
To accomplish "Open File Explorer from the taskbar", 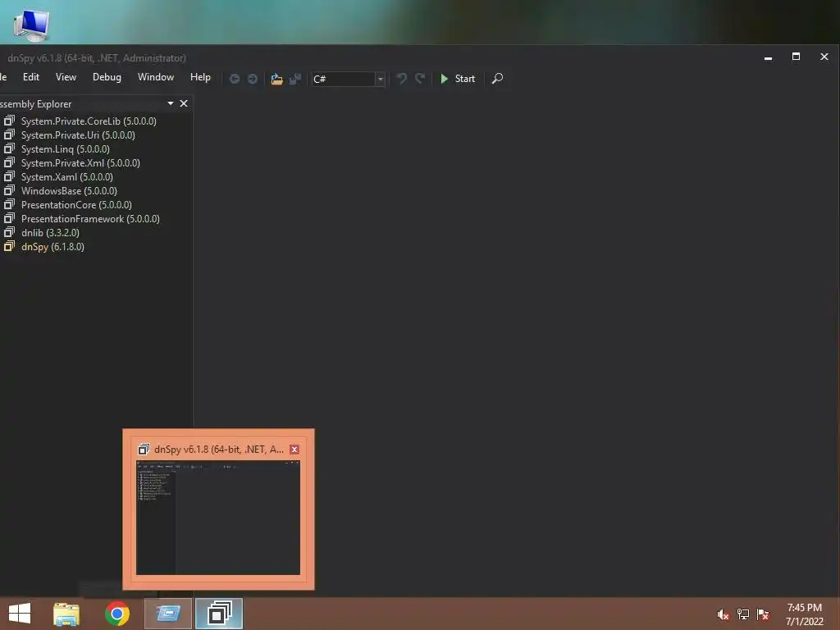I will coord(66,614).
